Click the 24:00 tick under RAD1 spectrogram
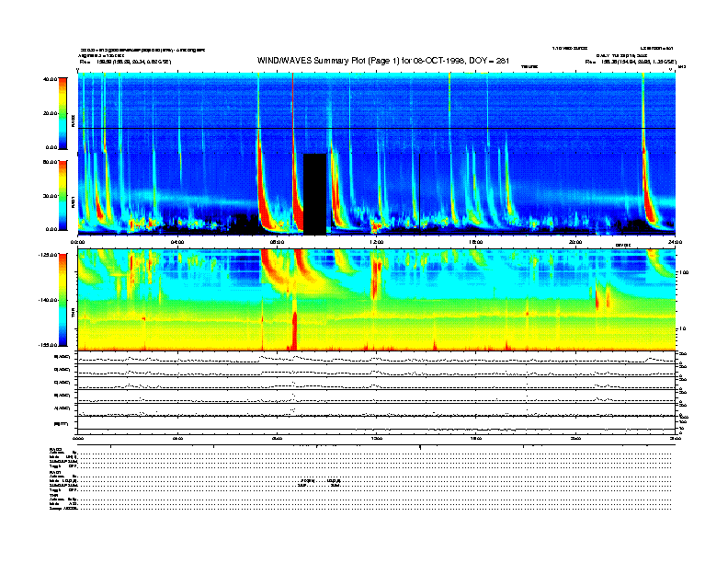The width and height of the screenshot is (728, 563). [675, 242]
